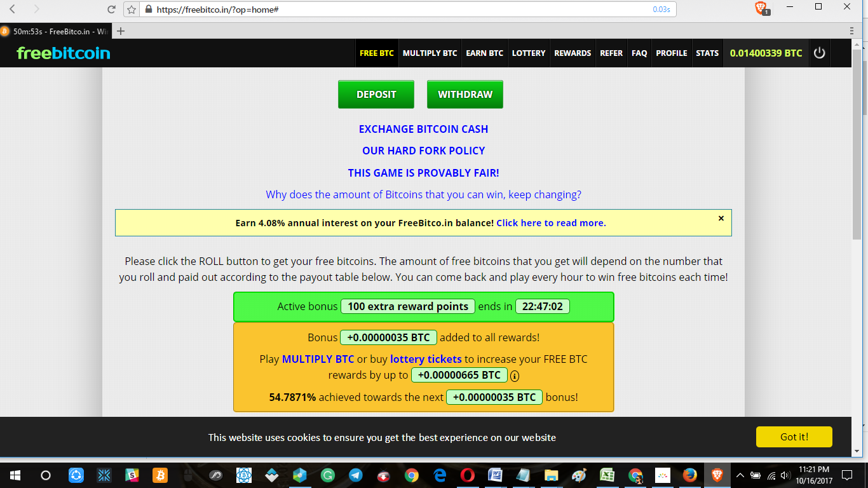Open the taskbar clock showing 11:21 PM
Viewport: 868px width, 488px height.
[x=815, y=475]
